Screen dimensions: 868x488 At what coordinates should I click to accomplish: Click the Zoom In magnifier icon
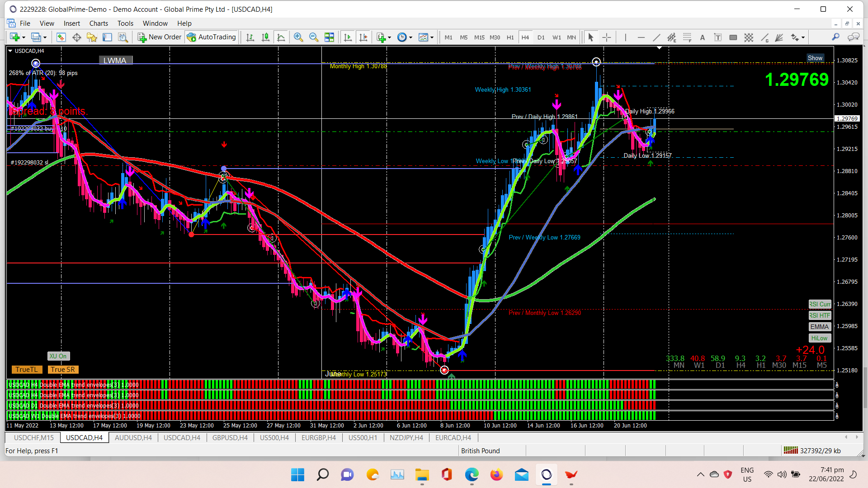[298, 38]
